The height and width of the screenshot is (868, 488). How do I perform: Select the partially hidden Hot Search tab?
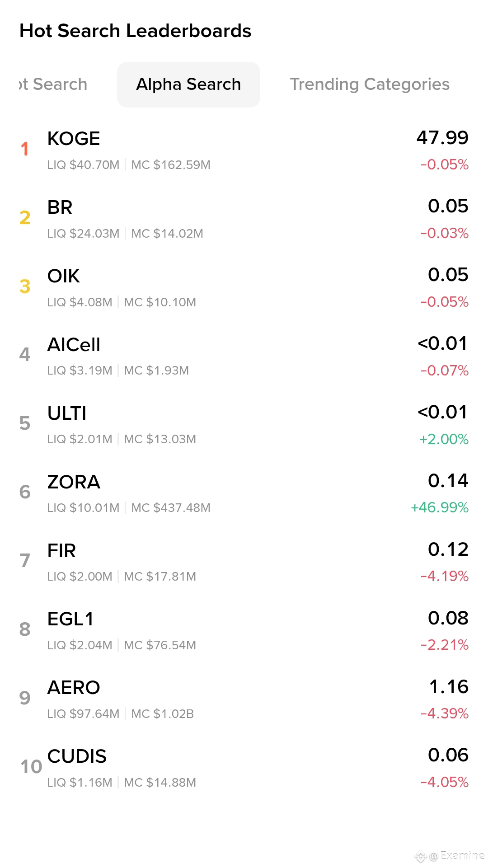coord(53,84)
